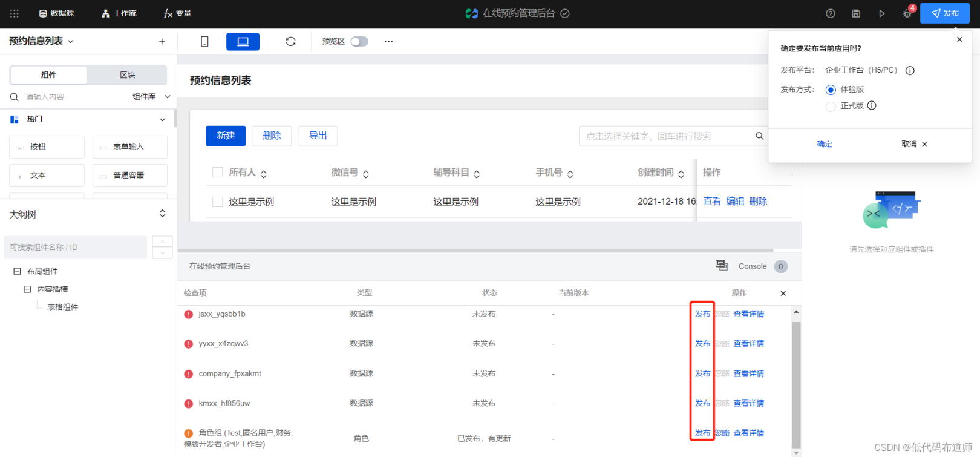
Task: Click the 新建 button
Action: (x=226, y=136)
